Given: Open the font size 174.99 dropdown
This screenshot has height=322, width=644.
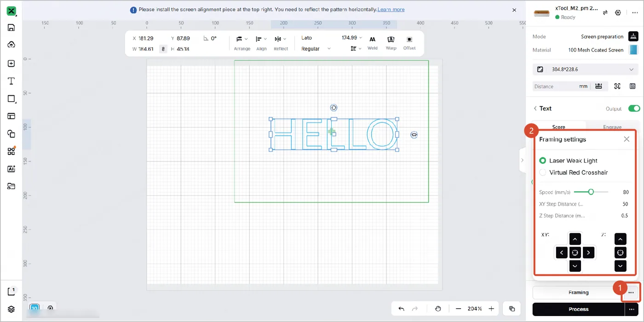Looking at the screenshot, I should (x=352, y=38).
